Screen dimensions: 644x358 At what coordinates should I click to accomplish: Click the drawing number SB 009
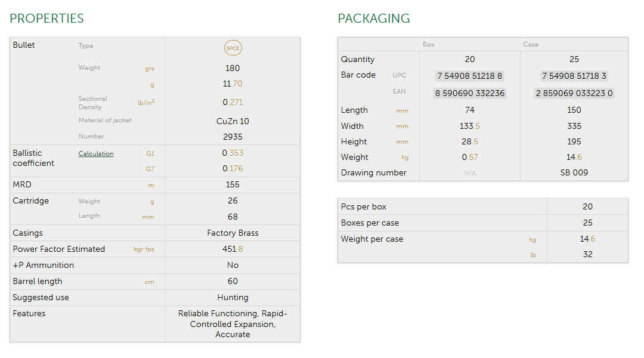[x=574, y=172]
